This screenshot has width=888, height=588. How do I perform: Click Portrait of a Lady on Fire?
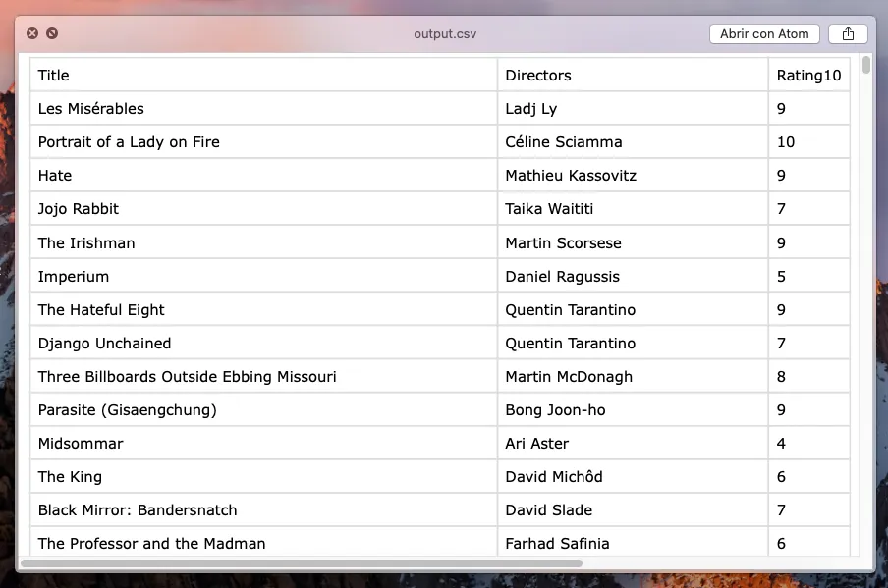click(x=264, y=142)
